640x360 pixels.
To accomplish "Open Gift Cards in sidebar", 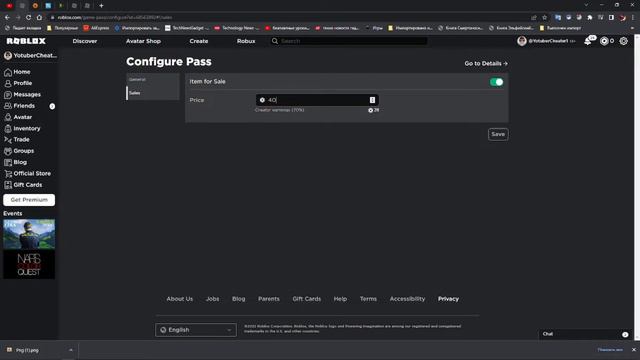I will [23, 185].
